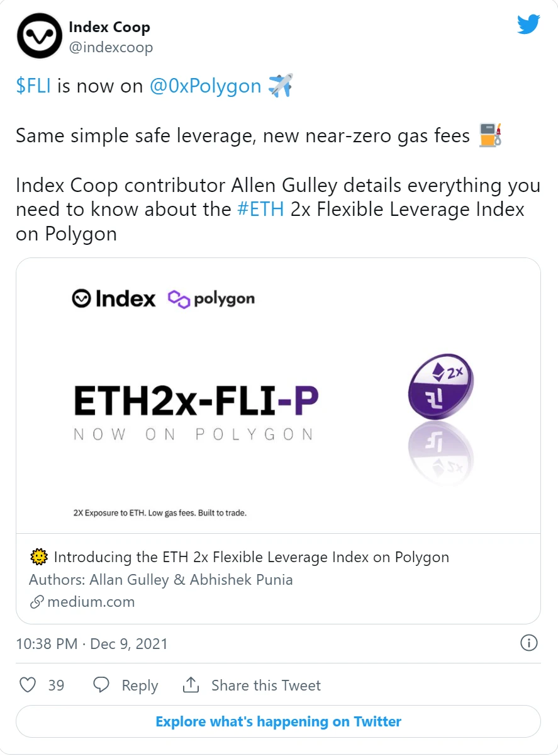558x756 pixels.
Task: Click Share this Tweet
Action: coord(266,685)
